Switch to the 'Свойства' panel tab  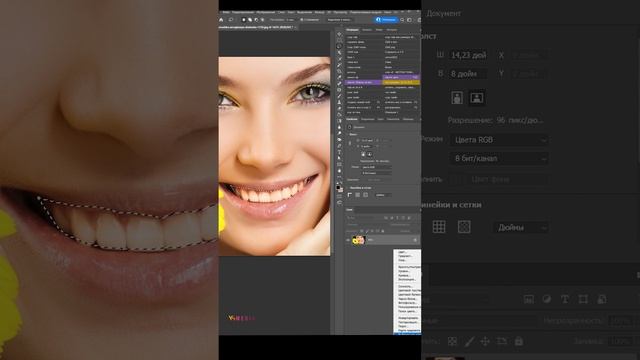pos(352,119)
